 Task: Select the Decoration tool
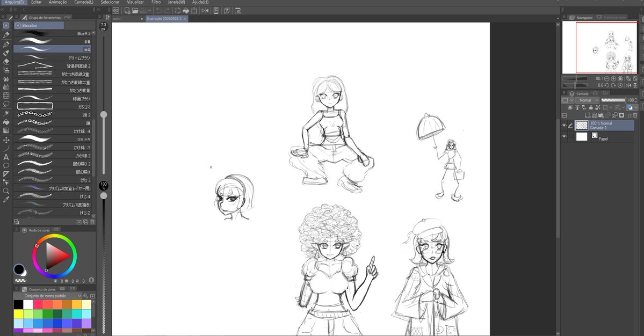[x=6, y=79]
